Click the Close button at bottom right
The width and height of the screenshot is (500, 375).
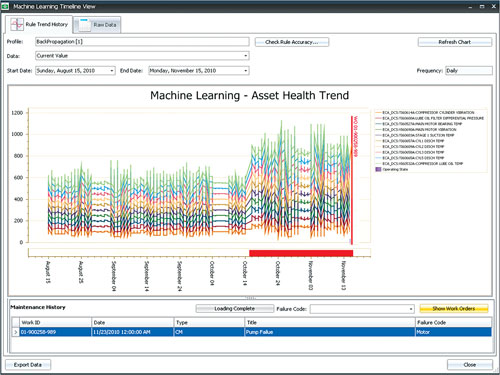pos(470,365)
